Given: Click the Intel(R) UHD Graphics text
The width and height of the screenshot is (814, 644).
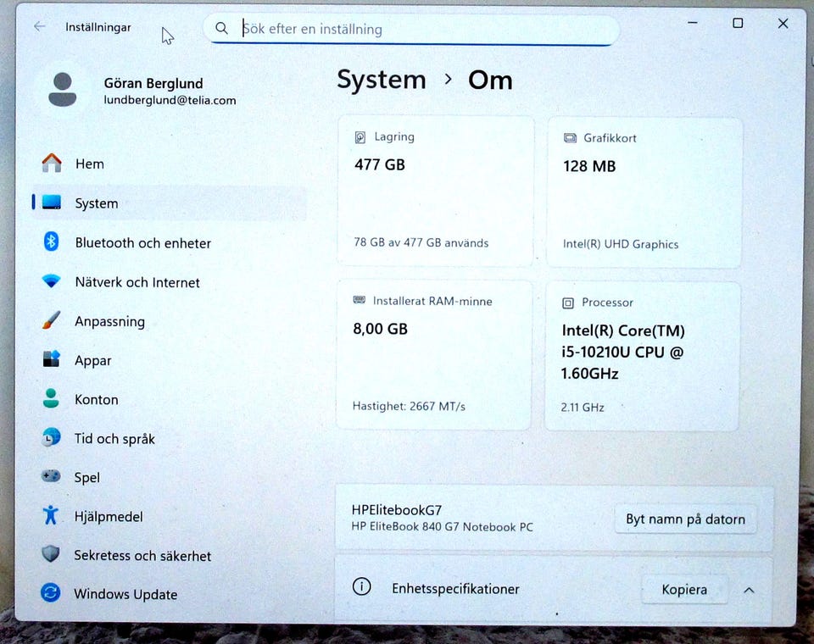Looking at the screenshot, I should [621, 244].
